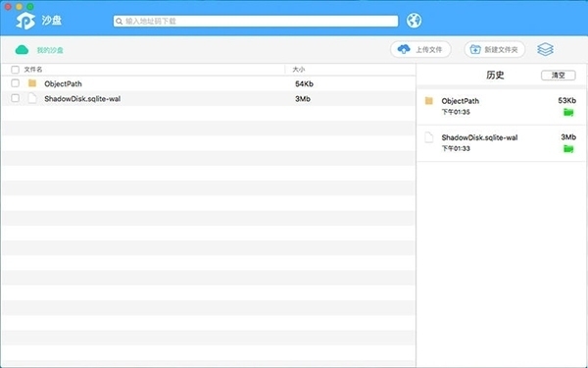Click the green cloud icon for 我的沙盘
588x368 pixels.
tap(22, 50)
